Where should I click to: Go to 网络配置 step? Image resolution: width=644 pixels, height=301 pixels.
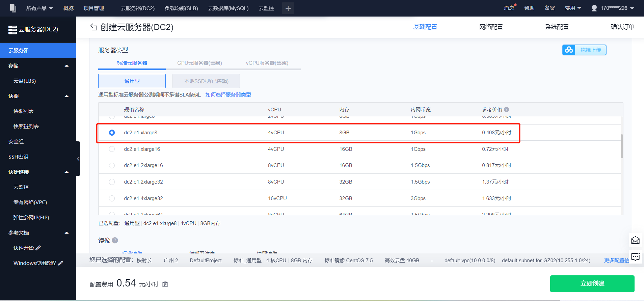[491, 27]
